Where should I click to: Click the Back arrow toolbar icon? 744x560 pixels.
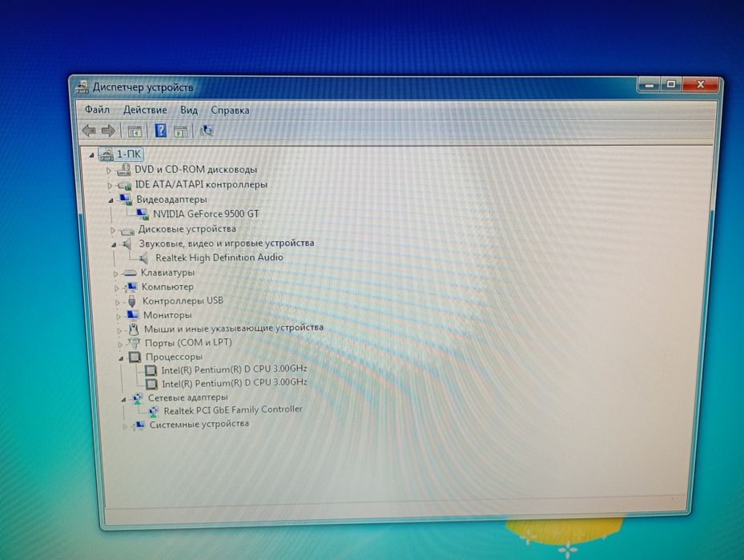pyautogui.click(x=89, y=130)
